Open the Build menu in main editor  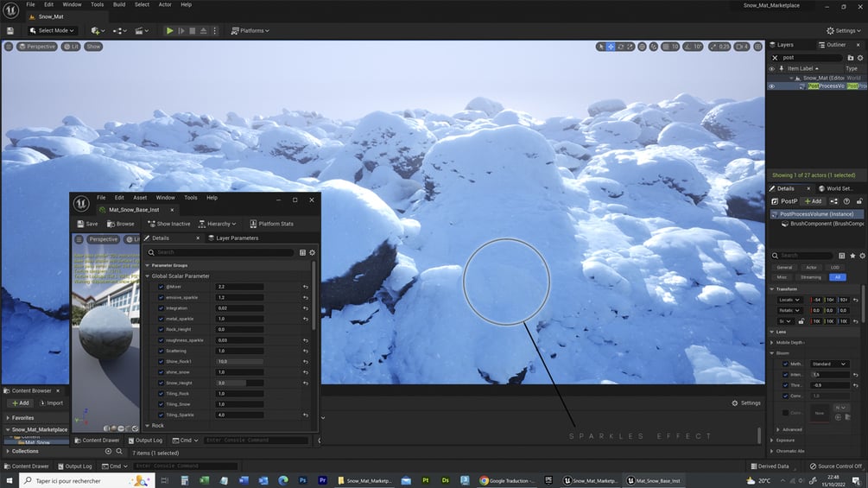pyautogui.click(x=119, y=4)
